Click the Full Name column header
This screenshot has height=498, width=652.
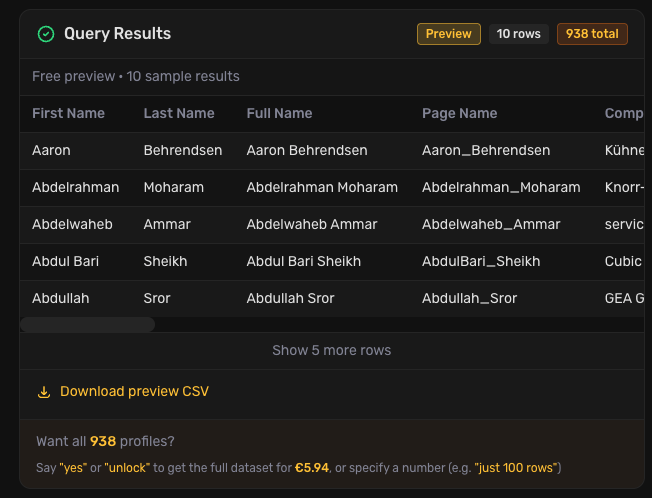[x=279, y=114]
